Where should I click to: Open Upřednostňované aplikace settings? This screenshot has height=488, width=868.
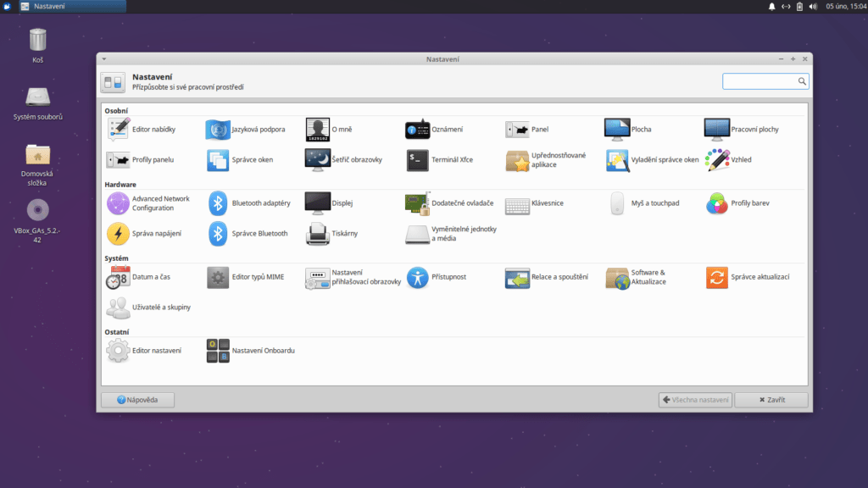pyautogui.click(x=546, y=160)
